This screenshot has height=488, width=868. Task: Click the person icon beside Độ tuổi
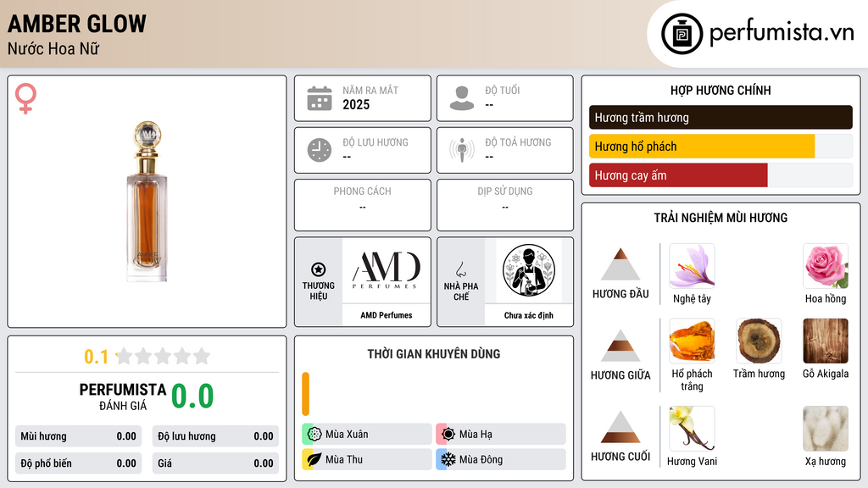[462, 98]
